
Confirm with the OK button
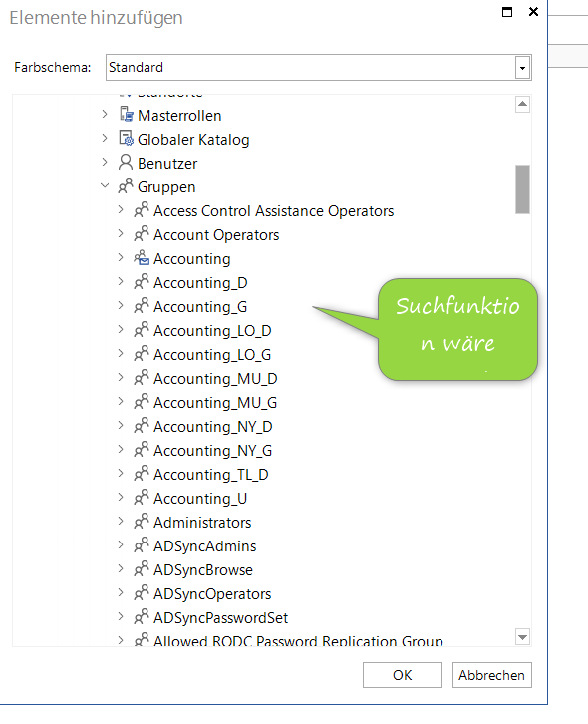coord(403,675)
